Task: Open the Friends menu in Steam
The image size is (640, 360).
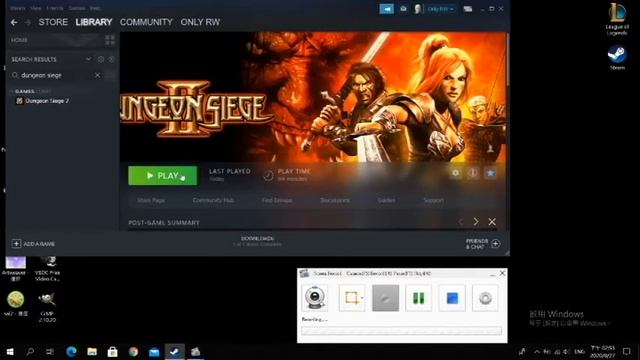Action: 55,8
